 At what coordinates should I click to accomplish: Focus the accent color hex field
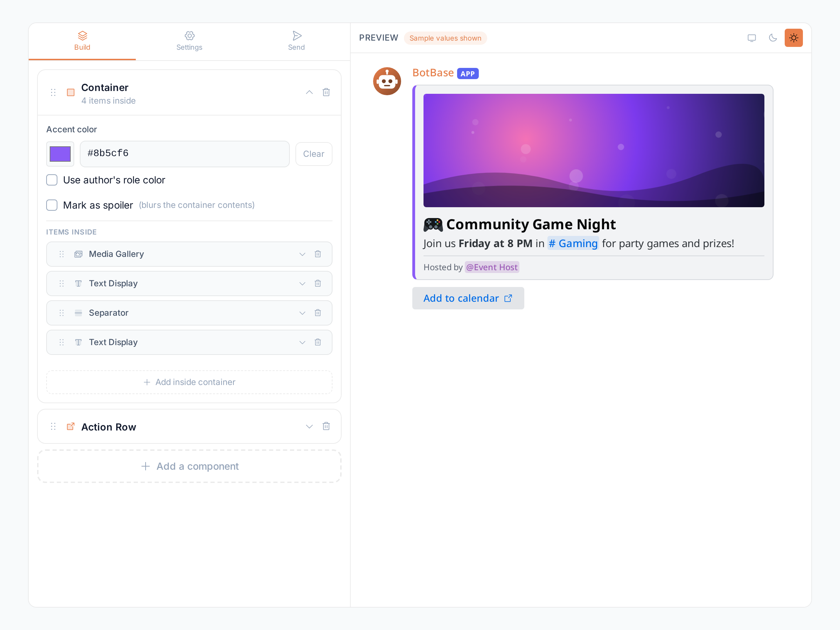coord(184,154)
